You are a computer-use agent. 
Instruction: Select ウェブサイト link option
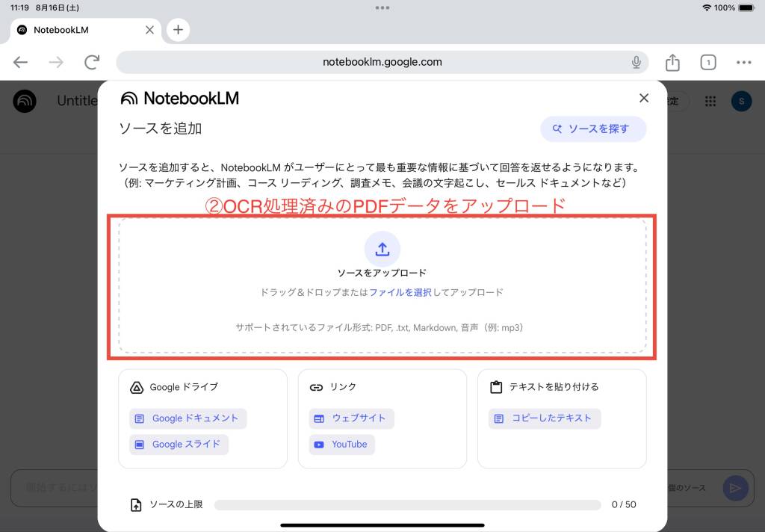[x=351, y=418]
